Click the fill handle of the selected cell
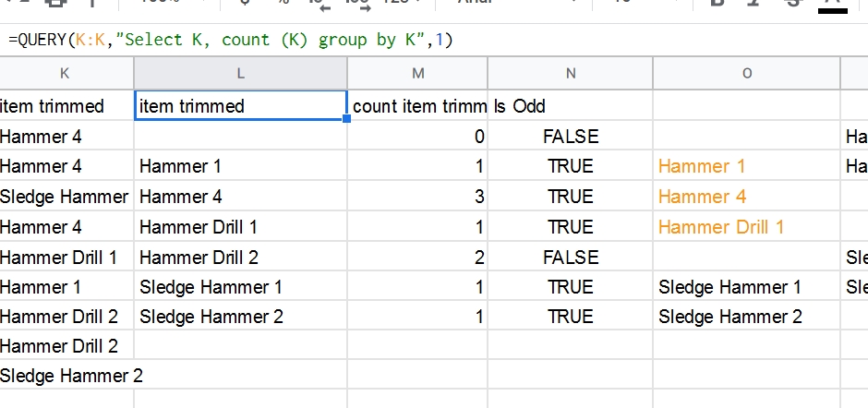Screen dimensions: 868x408 pos(347,119)
